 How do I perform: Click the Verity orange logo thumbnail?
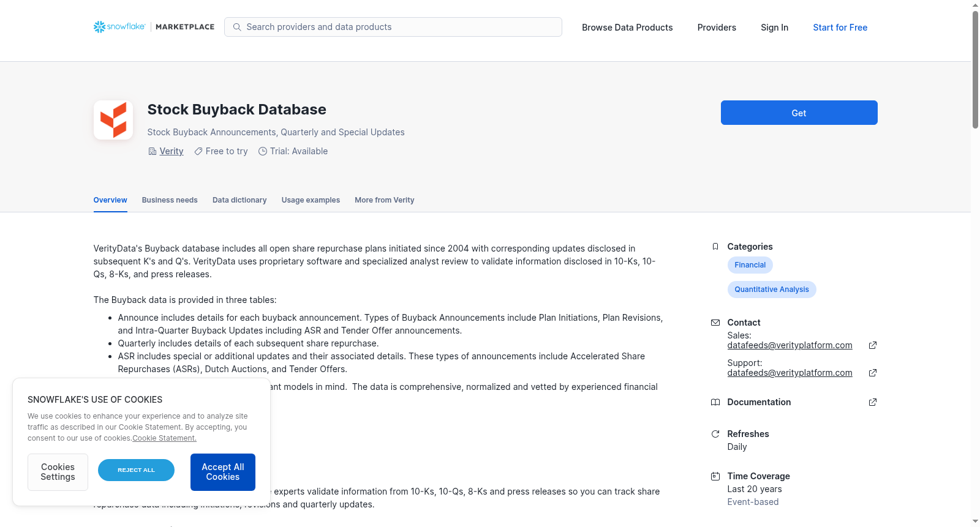click(x=113, y=120)
